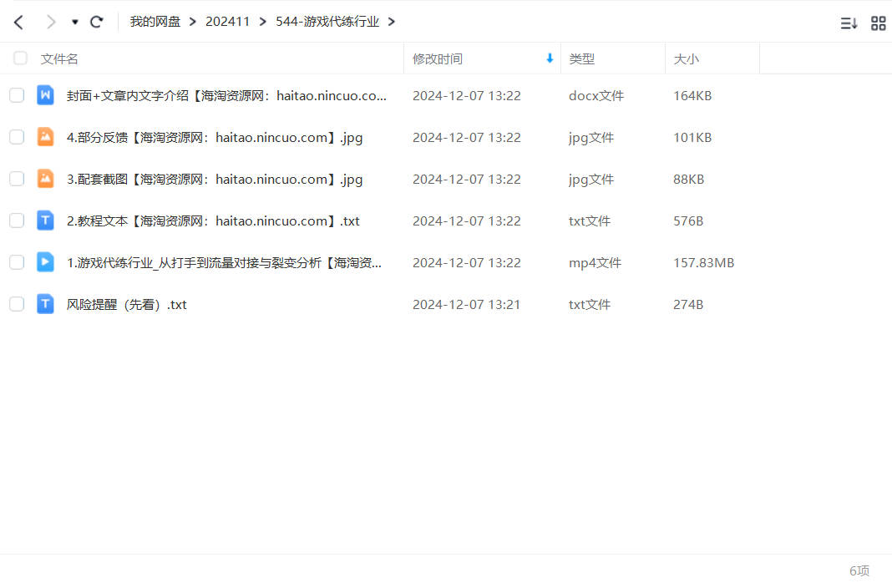This screenshot has width=892, height=588.
Task: Switch to grid view layout
Action: tap(878, 23)
